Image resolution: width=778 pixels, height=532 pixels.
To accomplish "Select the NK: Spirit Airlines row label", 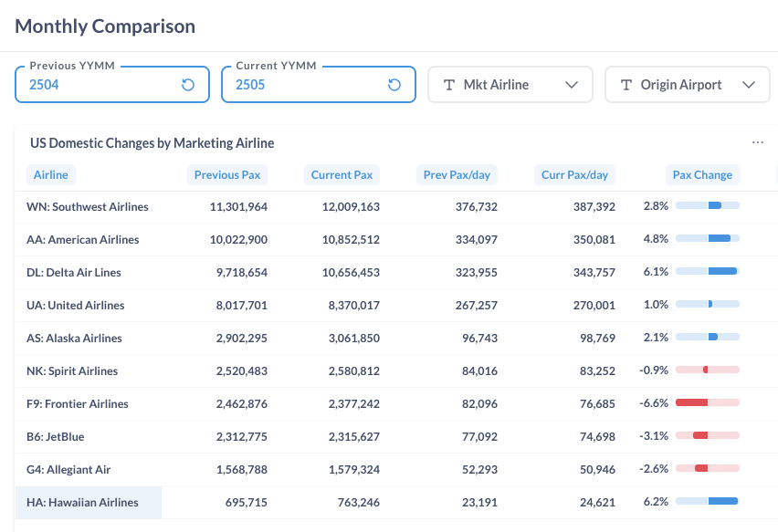I will [72, 370].
